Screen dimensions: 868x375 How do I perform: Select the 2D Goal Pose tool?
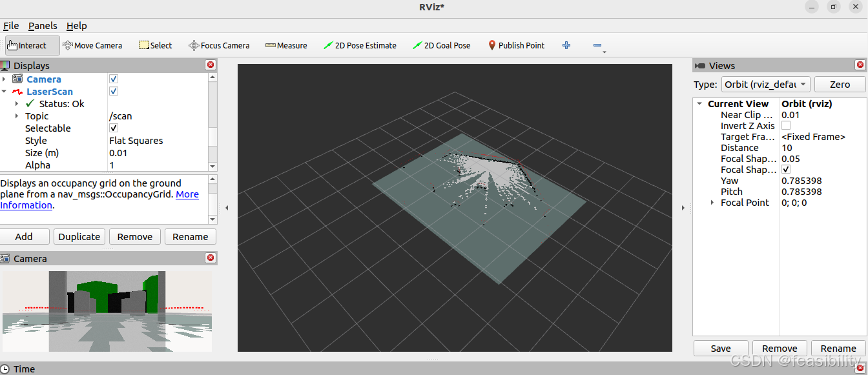pyautogui.click(x=442, y=45)
